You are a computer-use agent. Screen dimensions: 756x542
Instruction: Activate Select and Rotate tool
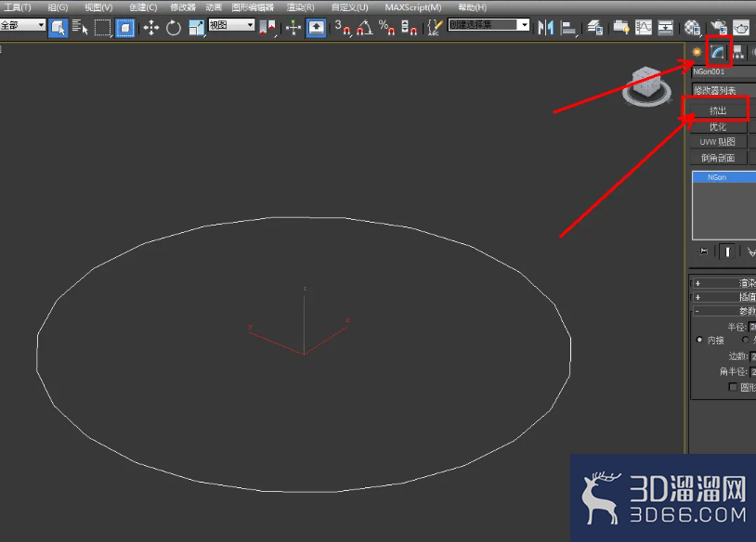173,28
